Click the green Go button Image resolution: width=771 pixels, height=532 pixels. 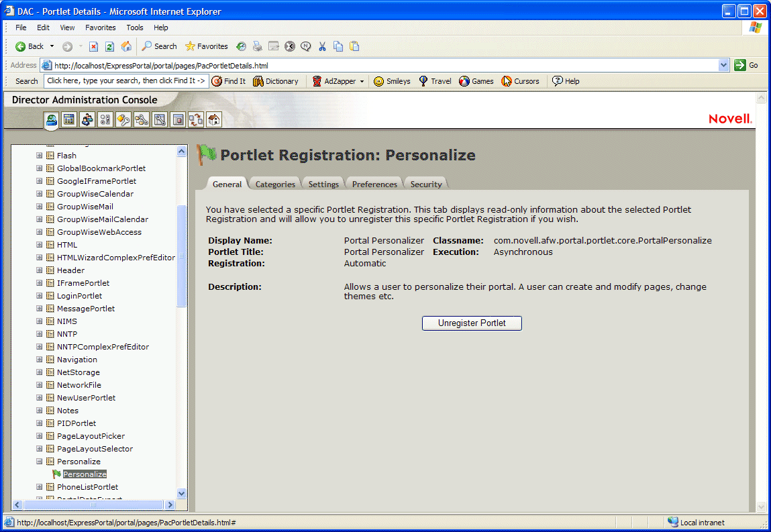coord(746,65)
